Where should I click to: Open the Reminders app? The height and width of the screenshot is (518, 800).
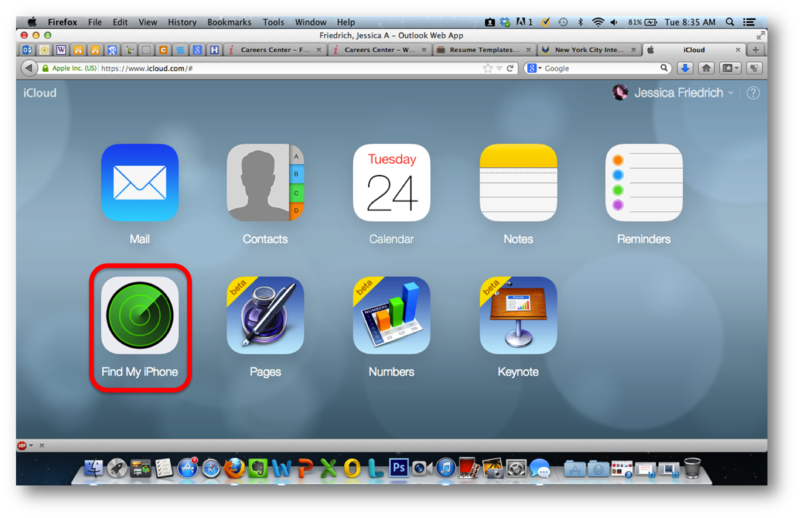point(643,182)
